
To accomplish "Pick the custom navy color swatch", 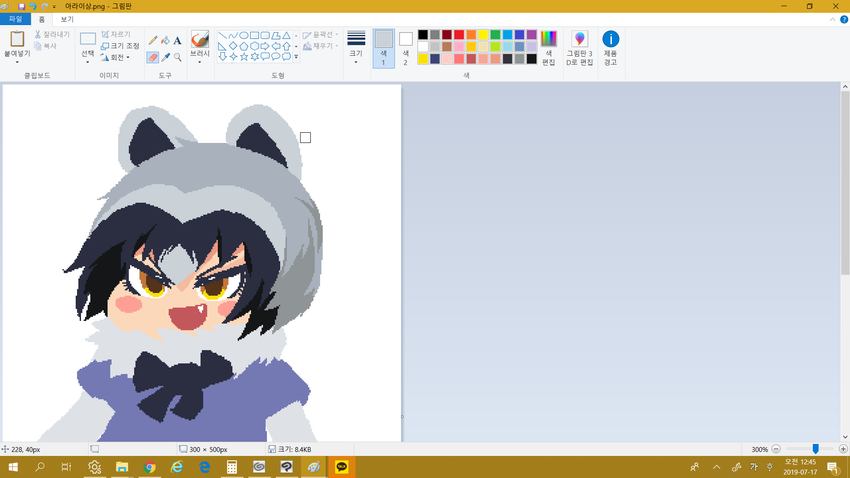I will click(435, 59).
